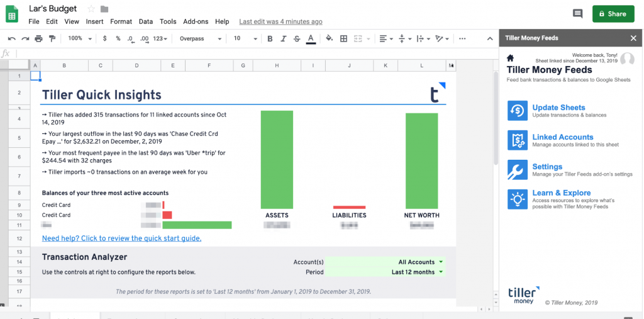This screenshot has height=319, width=644.
Task: Click the green ASSETS bar in chart
Action: (277, 160)
